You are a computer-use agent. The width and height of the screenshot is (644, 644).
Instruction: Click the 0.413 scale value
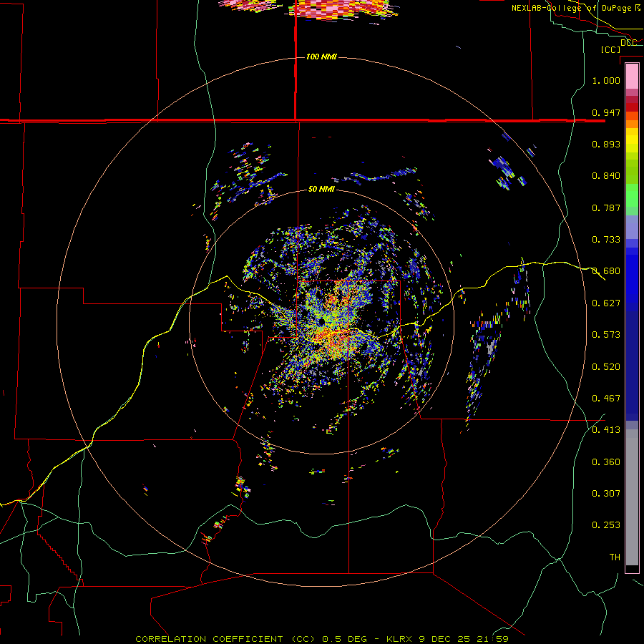click(606, 430)
